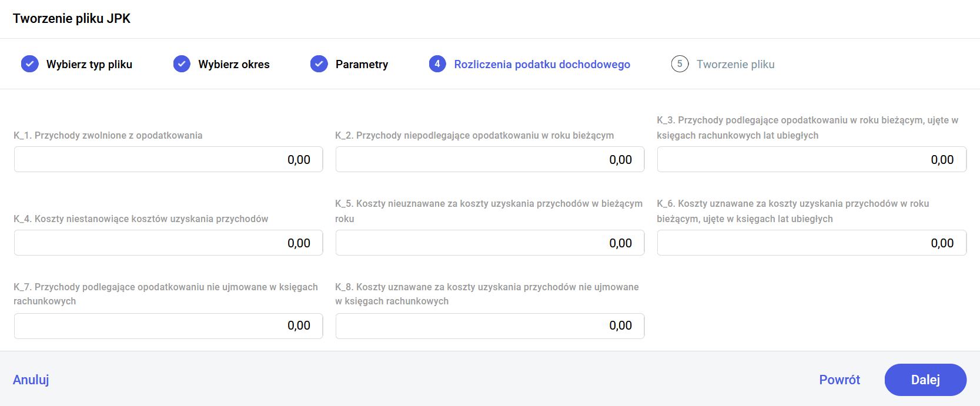Click checkmark icon beside Parametry step
Screen dimensions: 980x406
pos(319,64)
